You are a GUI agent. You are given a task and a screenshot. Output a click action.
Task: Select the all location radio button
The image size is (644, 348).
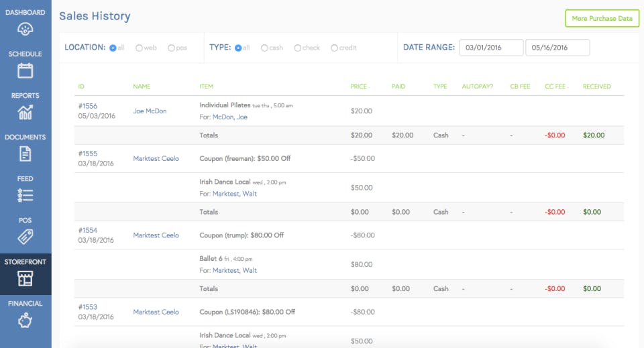(113, 48)
